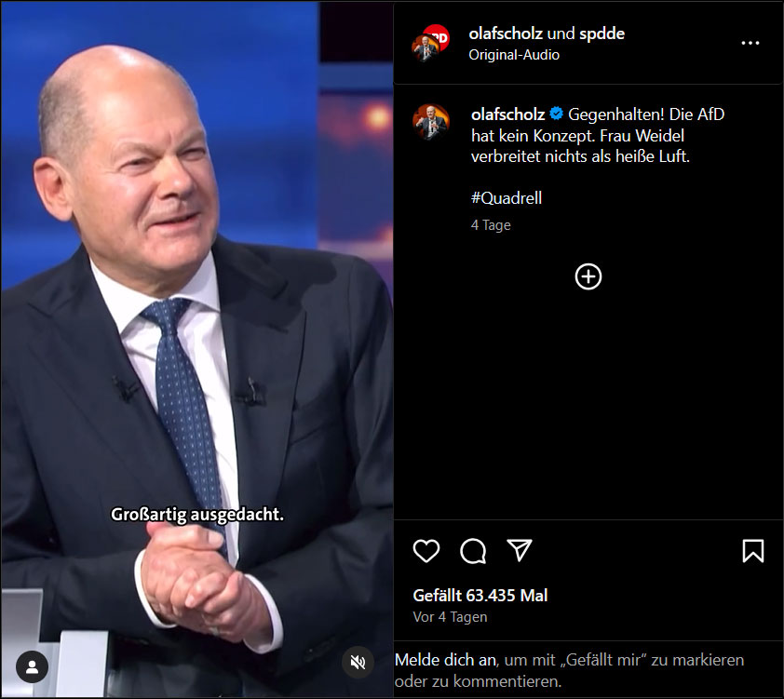Save post using bookmark icon
This screenshot has width=784, height=699.
(x=753, y=551)
